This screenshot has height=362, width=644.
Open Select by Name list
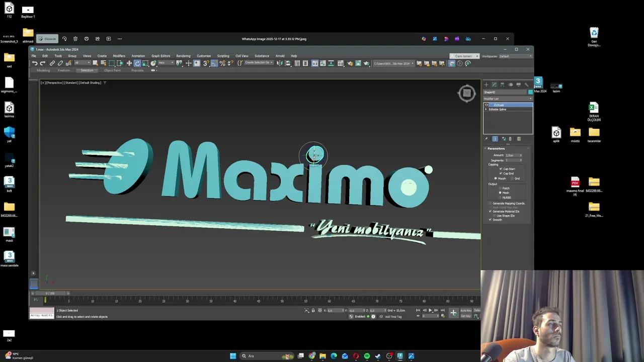coord(103,63)
